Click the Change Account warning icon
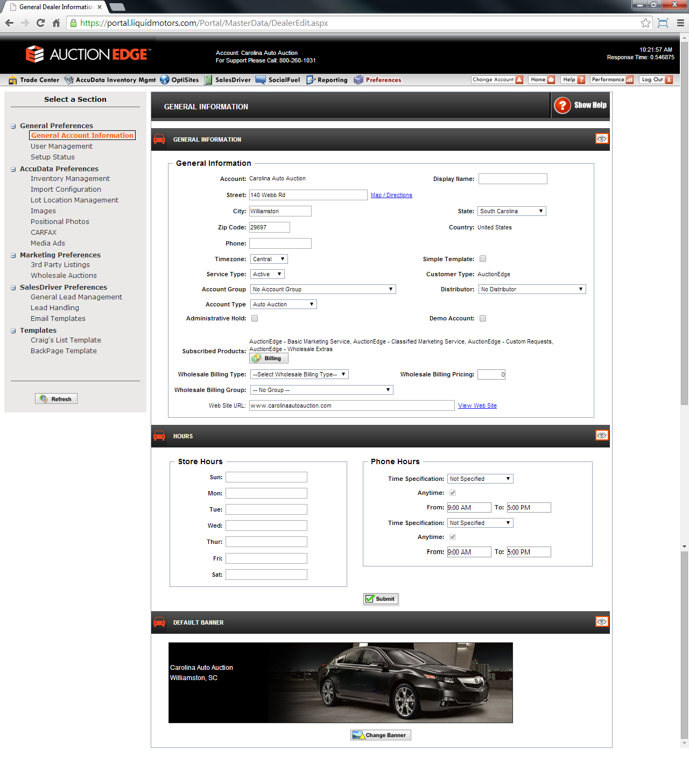 [x=519, y=80]
